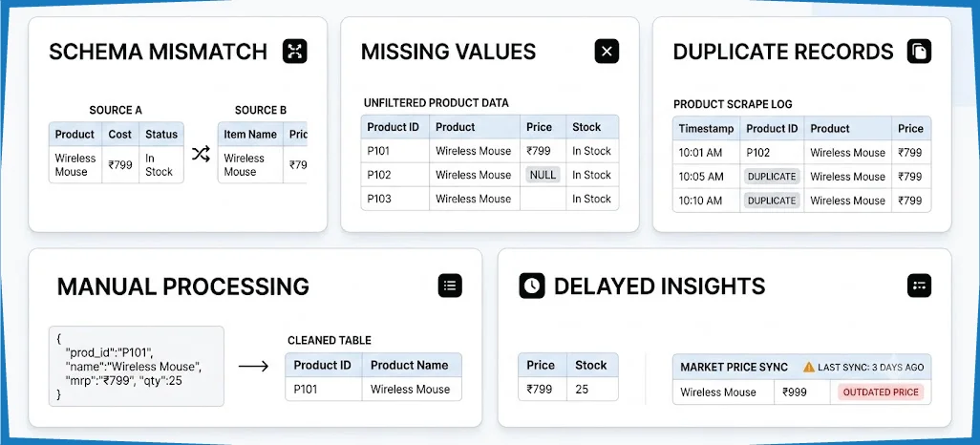Select the MISSING VALUES heading
The height and width of the screenshot is (445, 980).
448,52
